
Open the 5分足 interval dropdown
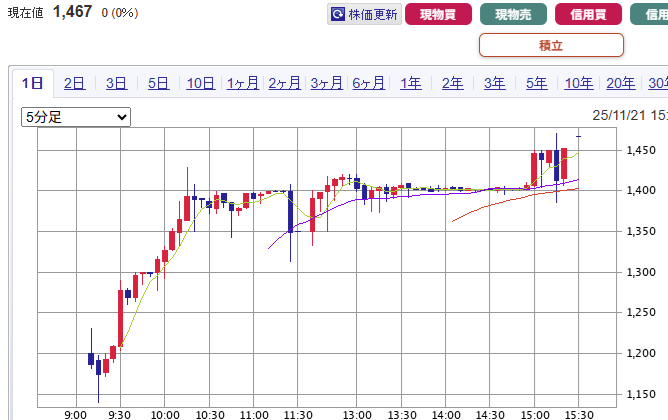pyautogui.click(x=76, y=117)
